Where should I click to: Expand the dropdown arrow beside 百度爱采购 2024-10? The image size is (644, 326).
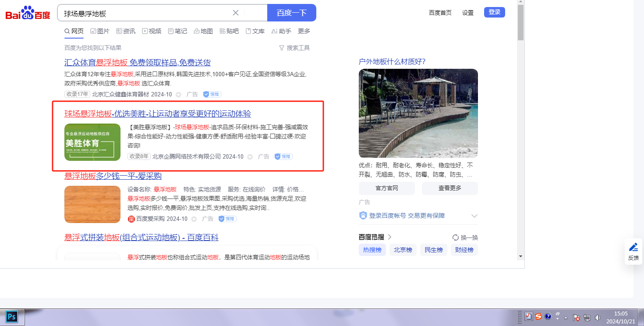tap(194, 219)
